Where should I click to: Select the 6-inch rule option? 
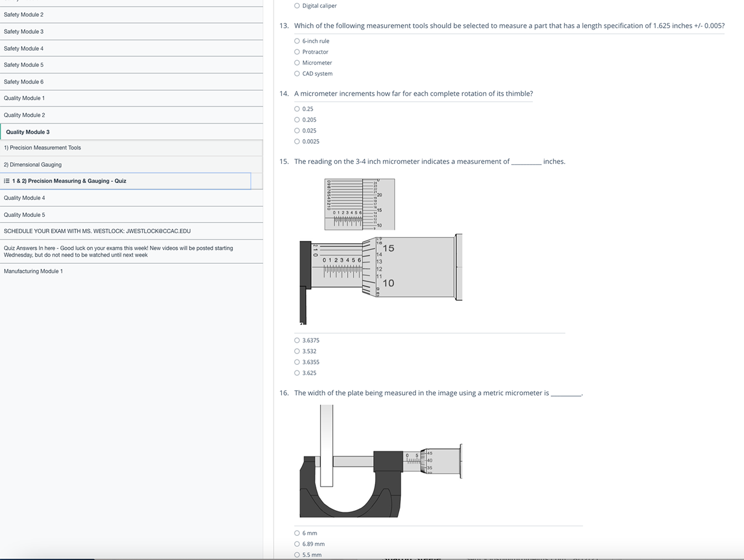(297, 41)
